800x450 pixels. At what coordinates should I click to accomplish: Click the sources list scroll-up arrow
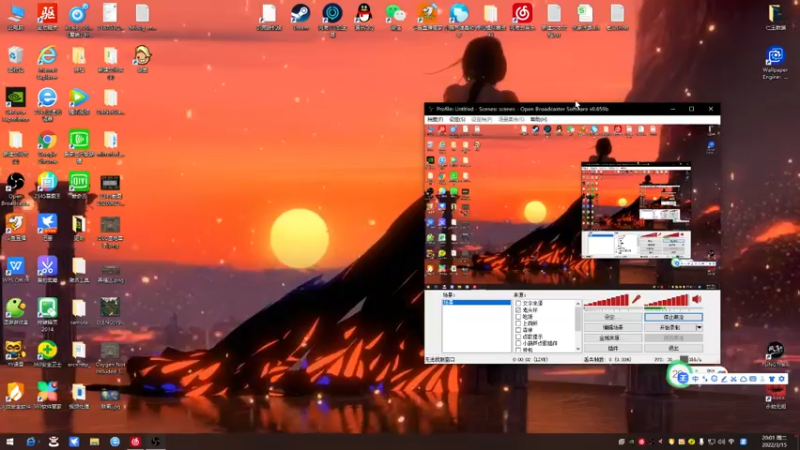point(578,304)
